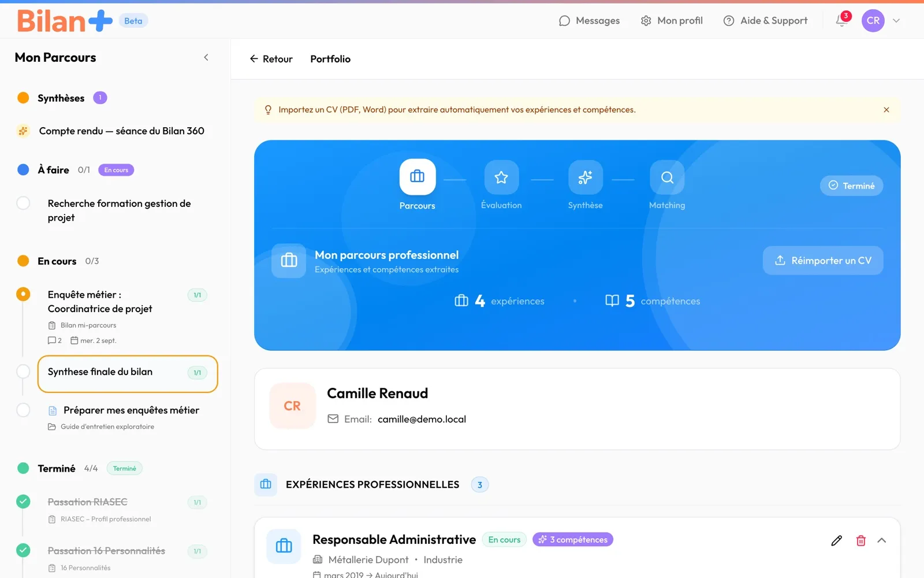The height and width of the screenshot is (578, 924).
Task: Open Messages
Action: pyautogui.click(x=589, y=21)
